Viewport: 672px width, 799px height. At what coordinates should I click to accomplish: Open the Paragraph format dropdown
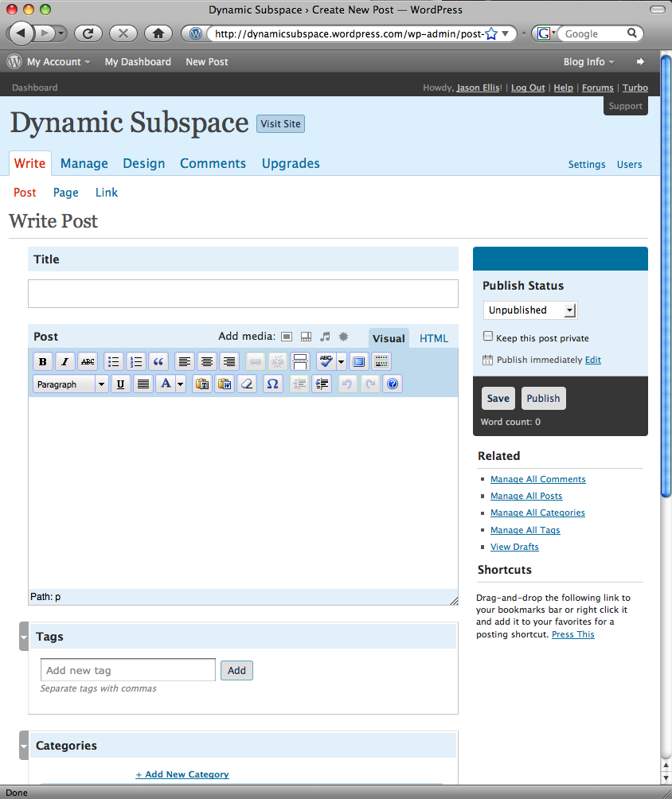(70, 384)
